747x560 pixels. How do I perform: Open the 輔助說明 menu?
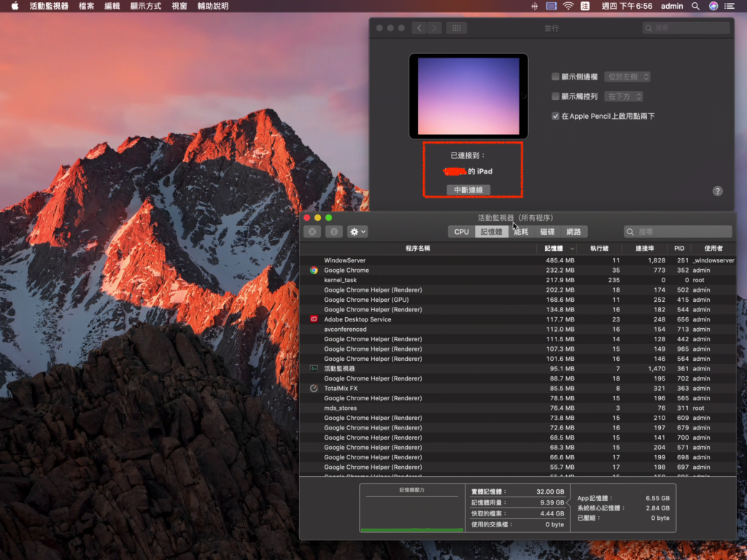213,6
